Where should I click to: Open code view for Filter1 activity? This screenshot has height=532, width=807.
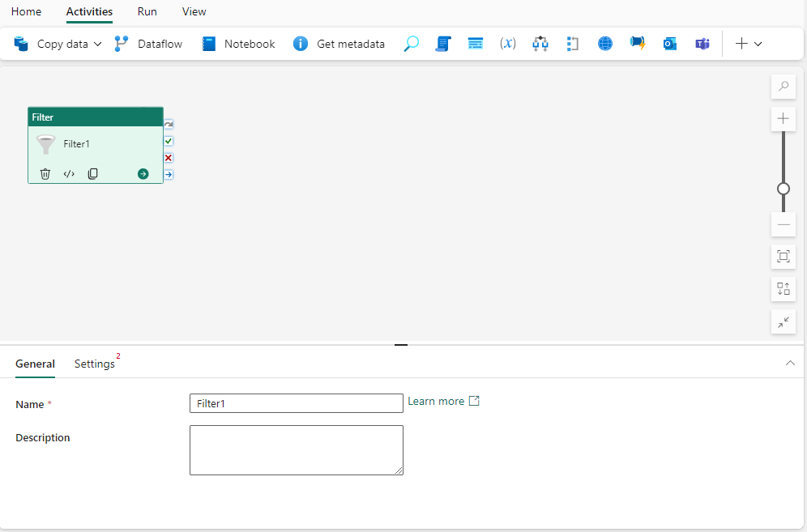coord(69,173)
